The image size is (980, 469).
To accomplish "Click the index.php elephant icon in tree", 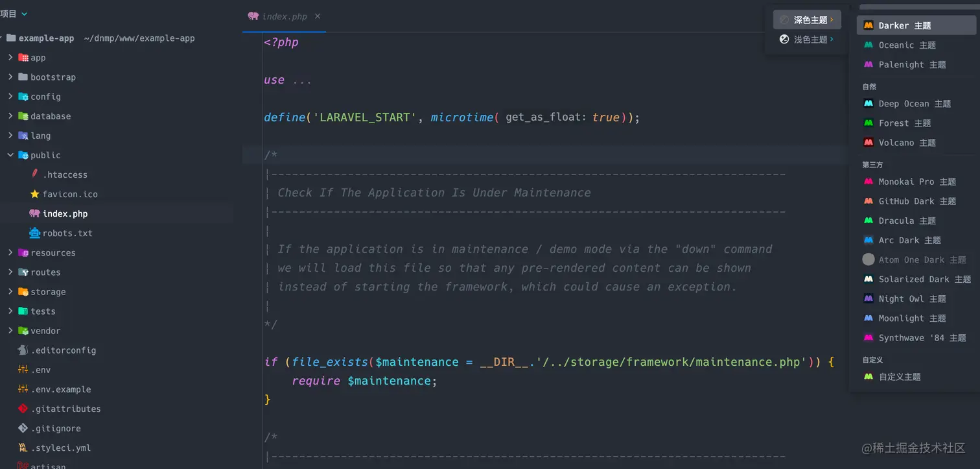I will tap(35, 213).
